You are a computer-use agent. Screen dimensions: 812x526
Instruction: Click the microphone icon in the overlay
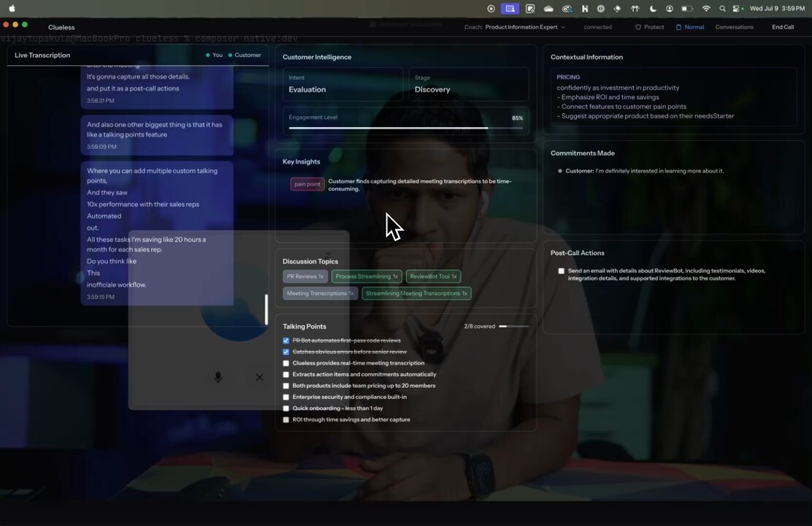pyautogui.click(x=218, y=377)
